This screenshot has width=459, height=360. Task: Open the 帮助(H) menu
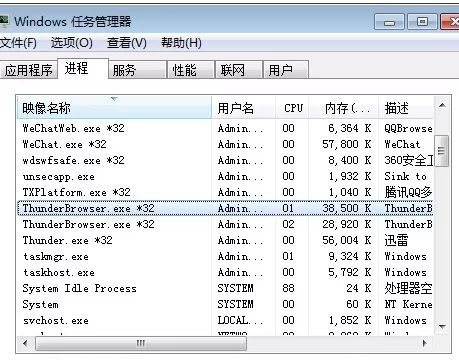click(x=181, y=43)
